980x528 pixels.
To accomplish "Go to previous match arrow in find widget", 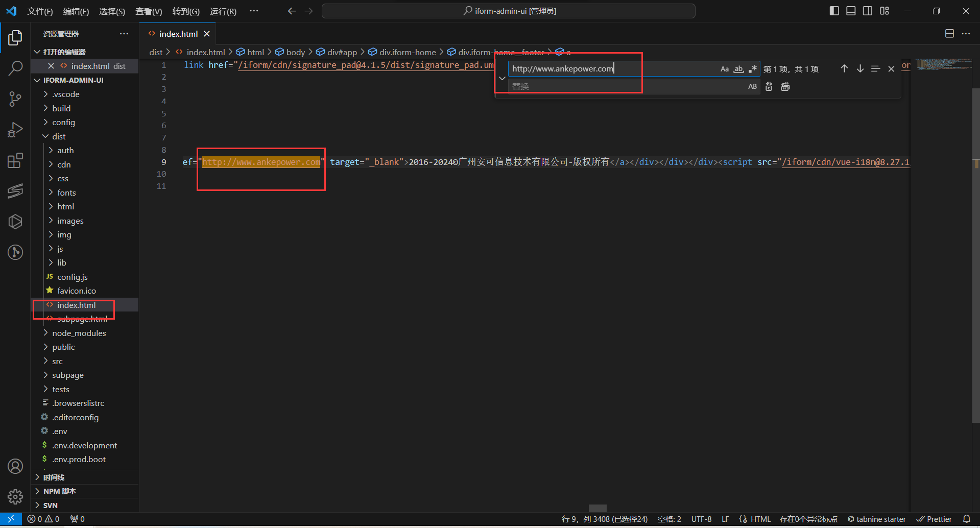I will [844, 69].
